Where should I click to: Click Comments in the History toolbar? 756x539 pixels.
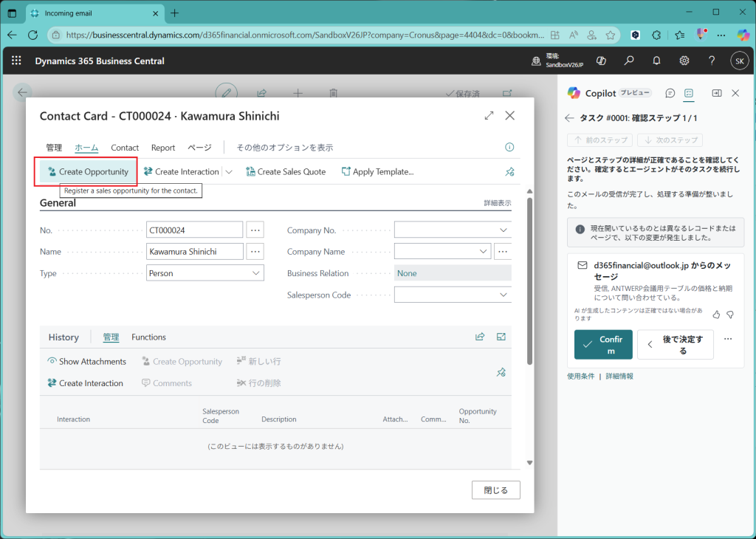tap(167, 382)
